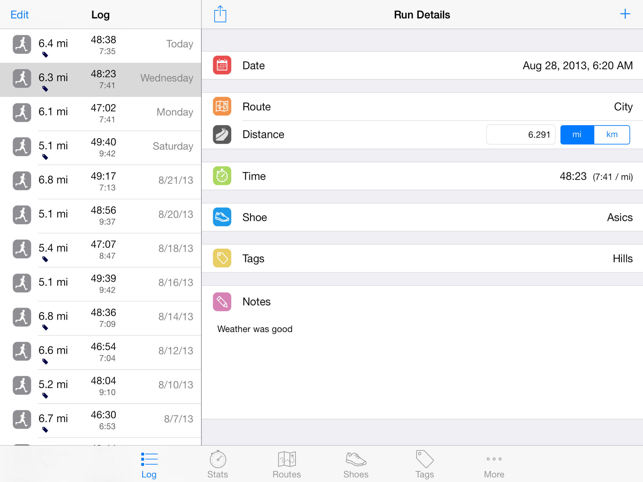Open the Time row showing 48:23
Viewport: 643px width, 482px height.
point(422,176)
